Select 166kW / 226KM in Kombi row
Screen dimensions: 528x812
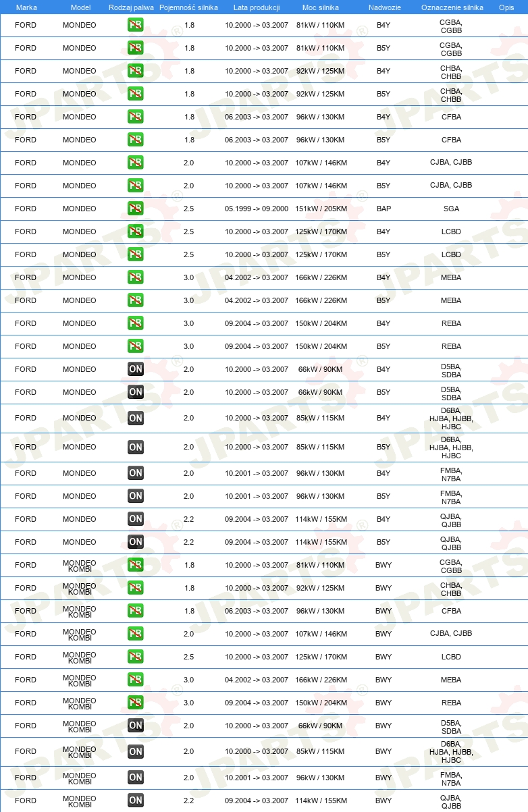(x=321, y=680)
